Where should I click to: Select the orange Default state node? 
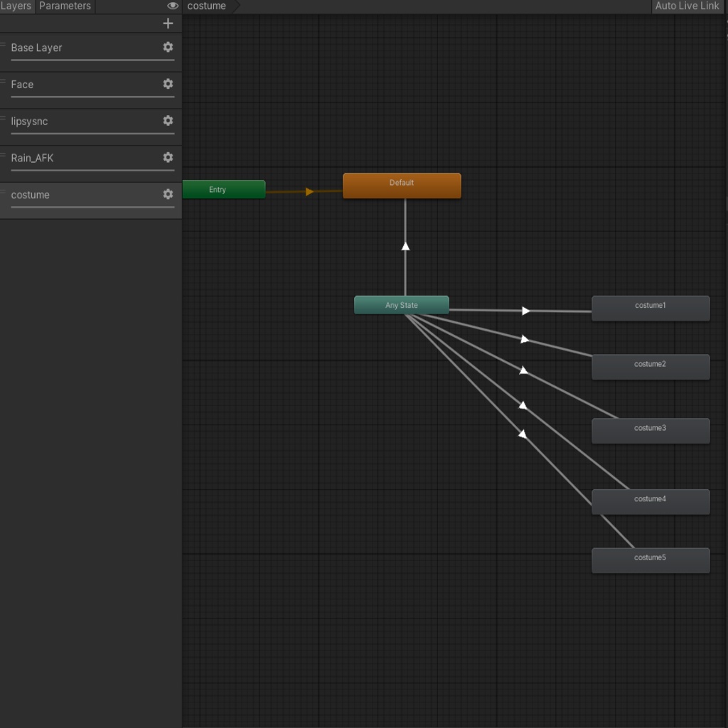[x=402, y=186]
